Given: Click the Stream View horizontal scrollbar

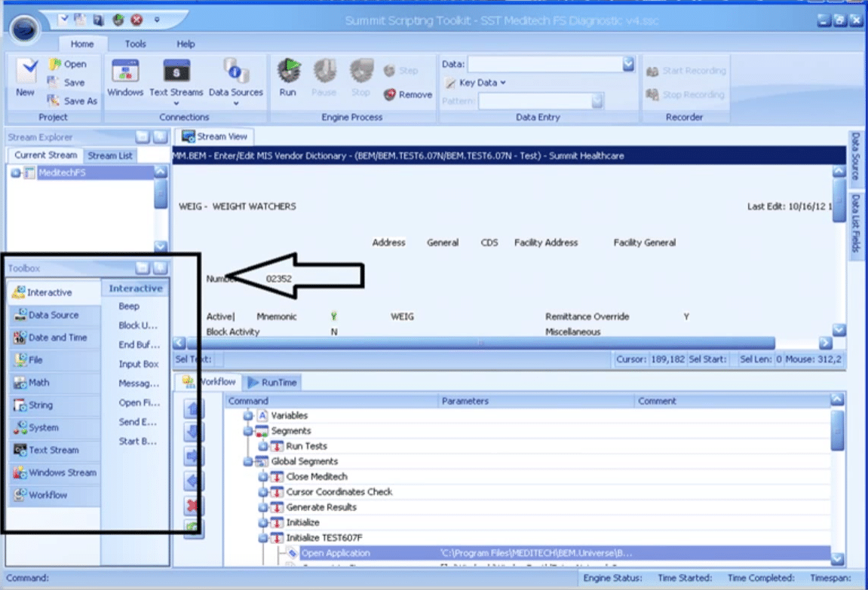Looking at the screenshot, I should [480, 343].
